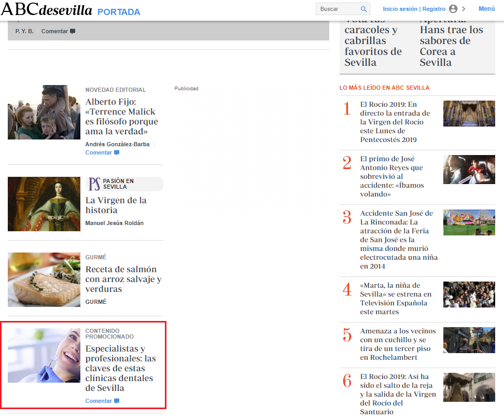Open the Terrence Malick article thumbnail
This screenshot has width=504, height=420.
coord(44,112)
